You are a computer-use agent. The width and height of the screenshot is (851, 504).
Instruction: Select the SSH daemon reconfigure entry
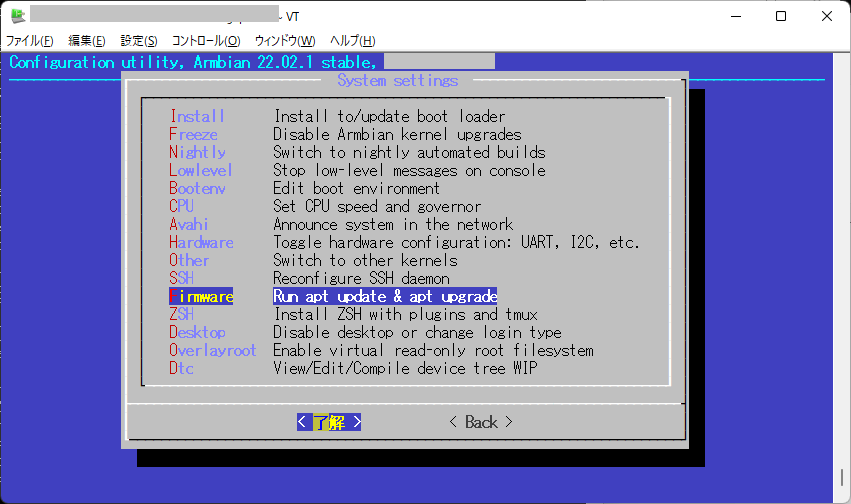coord(309,278)
